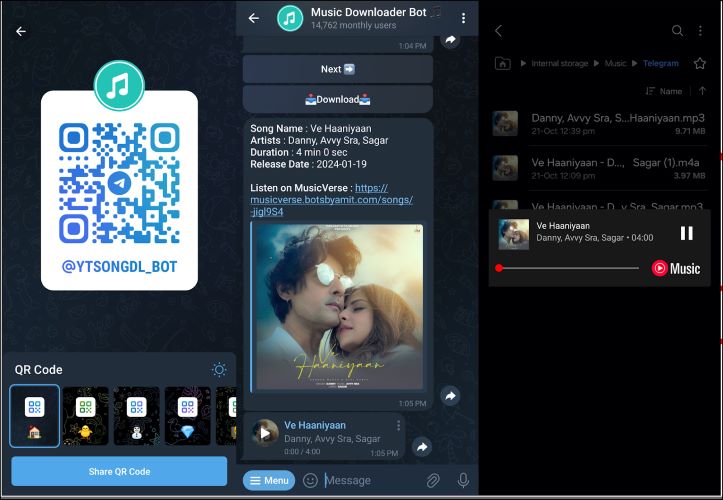Screen dimensions: 723x500
Task: Pause the Ve Haaniyaan playback
Action: click(687, 233)
